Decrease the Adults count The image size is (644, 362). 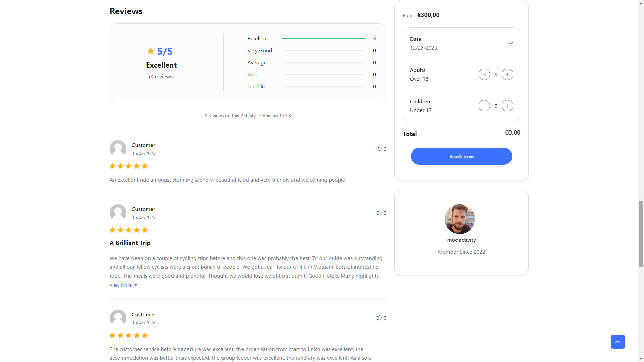click(x=484, y=74)
